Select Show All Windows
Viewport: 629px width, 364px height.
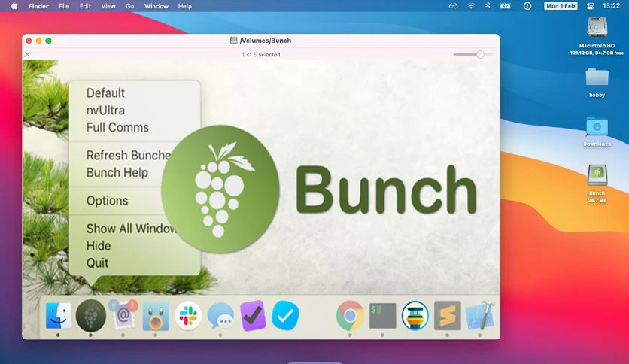click(131, 229)
